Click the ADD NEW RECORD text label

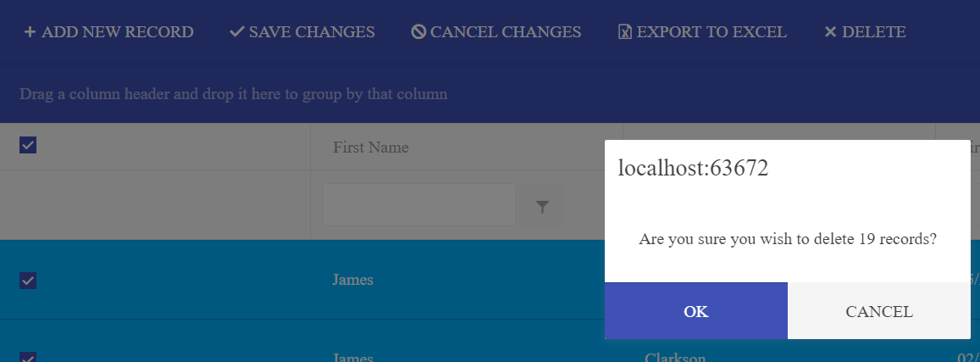(117, 32)
